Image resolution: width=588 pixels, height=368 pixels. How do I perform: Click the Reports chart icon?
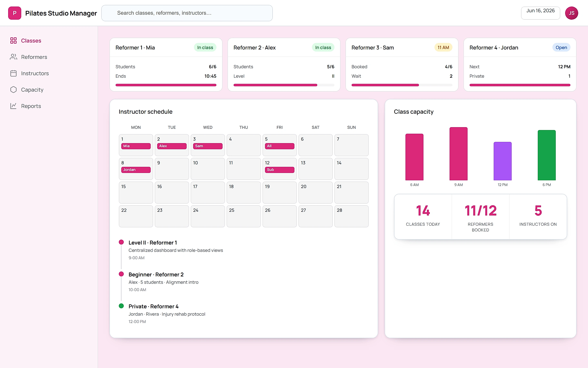[x=13, y=106]
